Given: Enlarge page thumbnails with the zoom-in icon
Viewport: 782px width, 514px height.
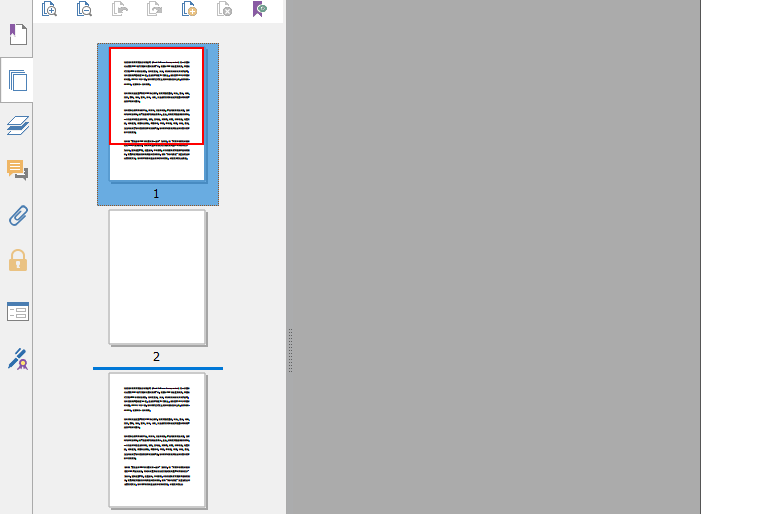Looking at the screenshot, I should tap(49, 9).
